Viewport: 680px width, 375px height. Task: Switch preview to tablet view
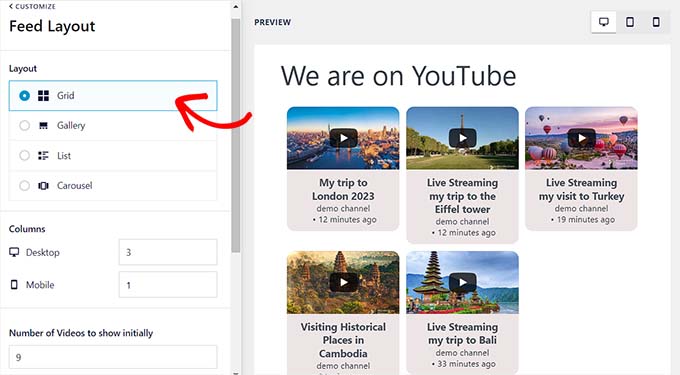tap(630, 22)
